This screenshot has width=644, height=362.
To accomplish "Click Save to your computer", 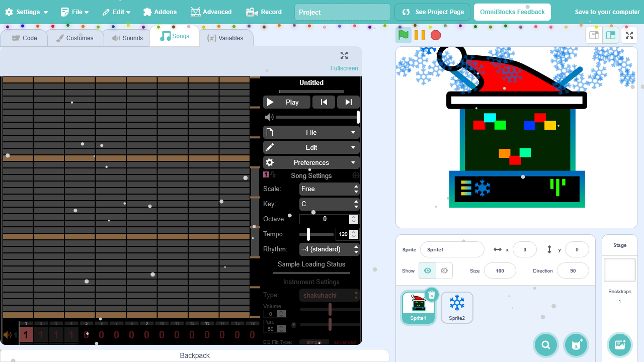I will (607, 12).
